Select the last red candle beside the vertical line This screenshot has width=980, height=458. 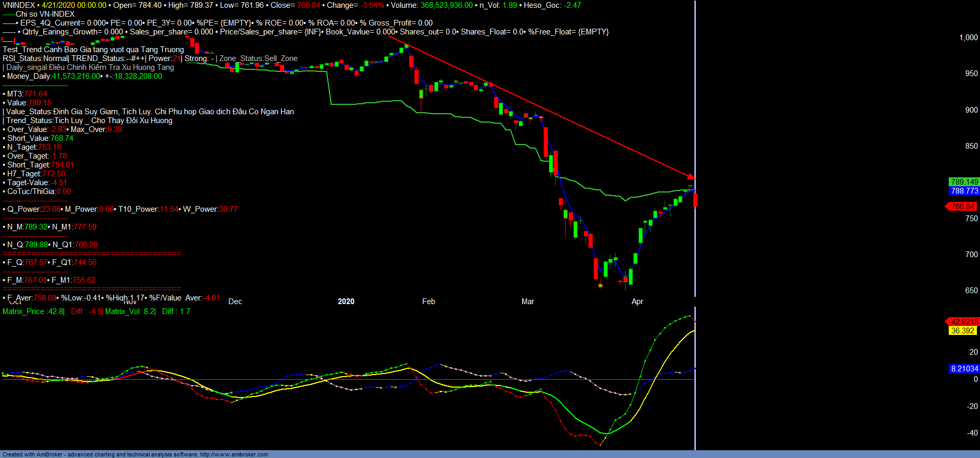click(695, 200)
